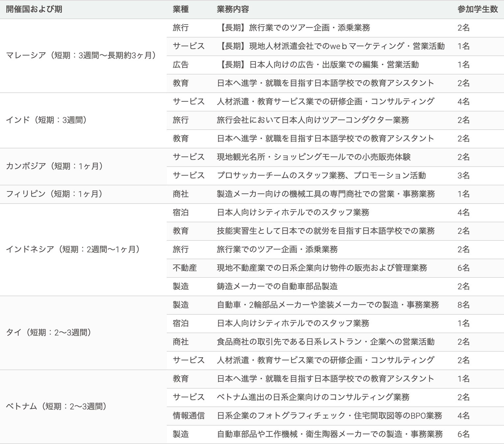Screen dimensions: 504x444
Task: Click the 参加学生数 column header
Action: point(477,9)
